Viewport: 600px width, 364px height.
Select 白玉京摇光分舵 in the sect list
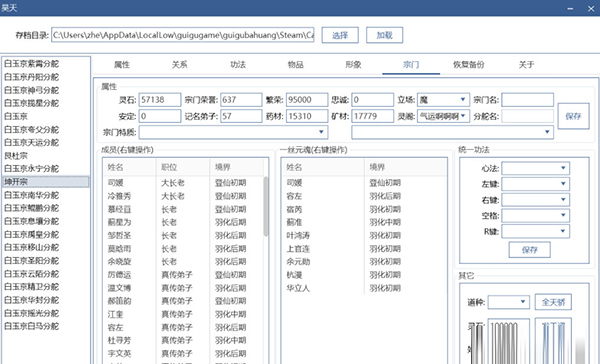[46, 313]
